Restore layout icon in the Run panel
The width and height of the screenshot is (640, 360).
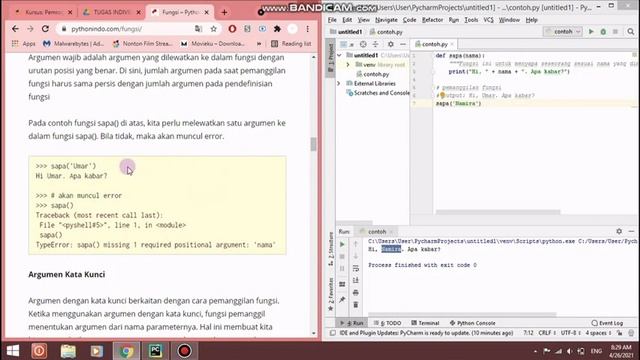point(342,284)
